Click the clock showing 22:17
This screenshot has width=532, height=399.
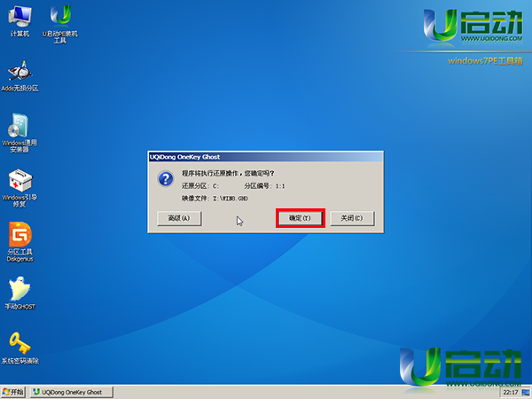coord(511,393)
